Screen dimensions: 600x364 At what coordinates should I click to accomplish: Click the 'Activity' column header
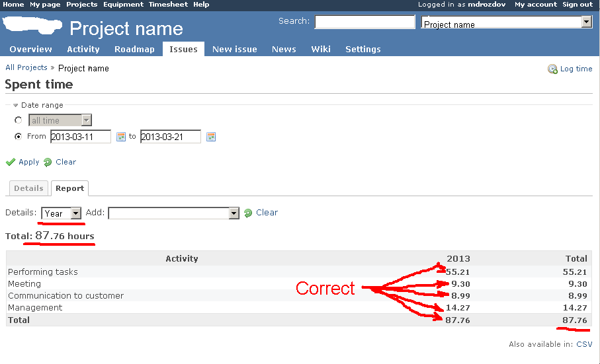[x=182, y=258]
